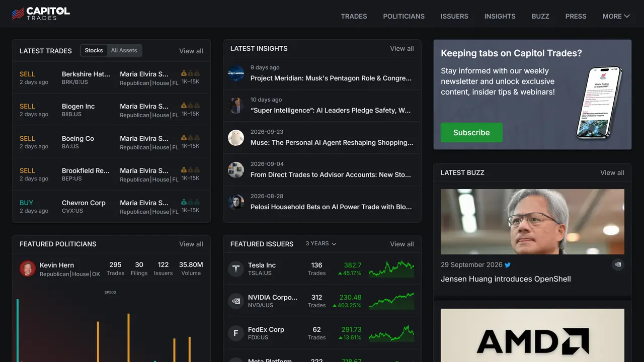The image size is (644, 362).
Task: Click the Twitter bird icon beside 29 September 2026
Action: (508, 265)
